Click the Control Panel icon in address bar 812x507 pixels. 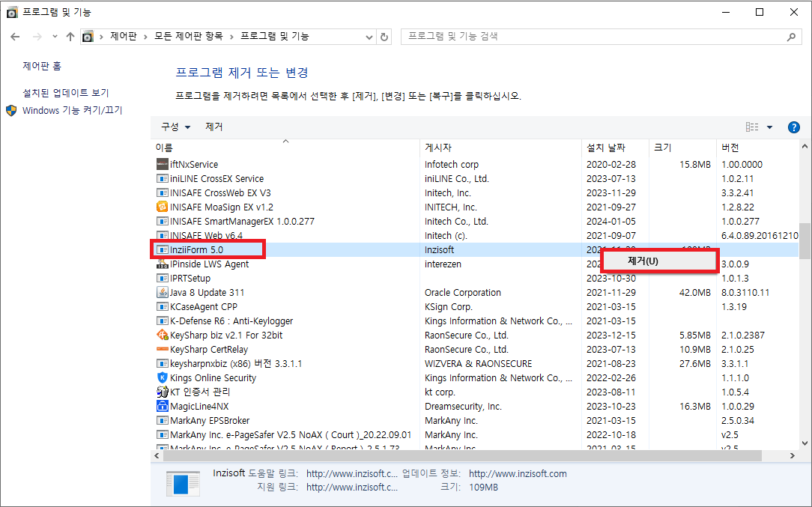[88, 37]
